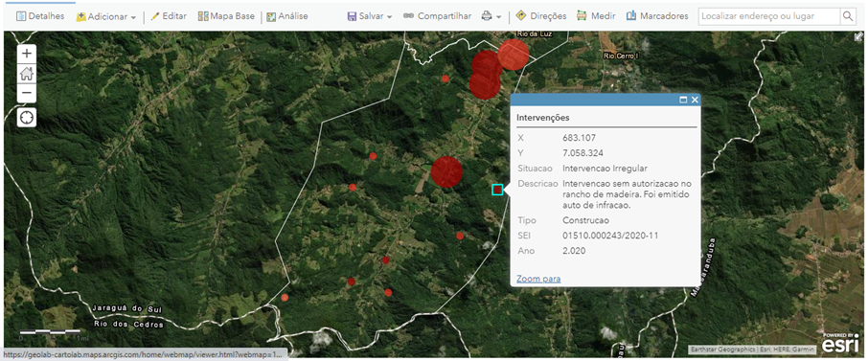Expand the Salvar dropdown
Image resolution: width=868 pixels, height=361 pixels.
[x=370, y=16]
